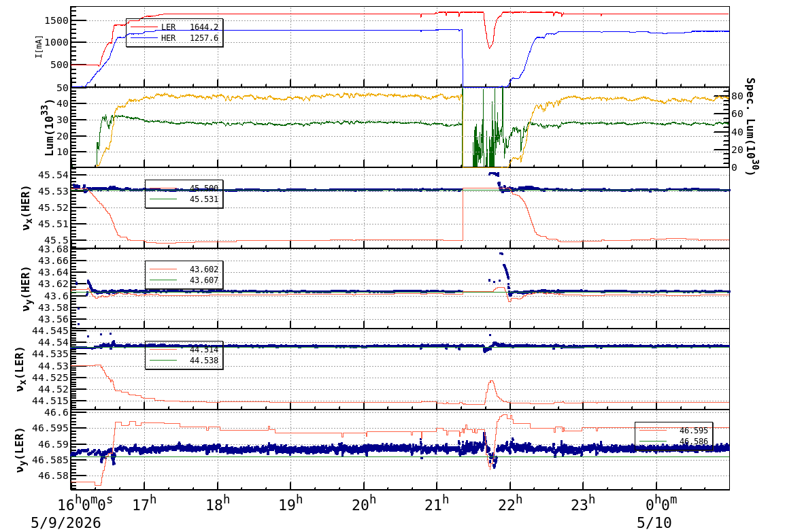The width and height of the screenshot is (785, 532).
Task: Click the I[mA] axis label
Action: point(39,46)
